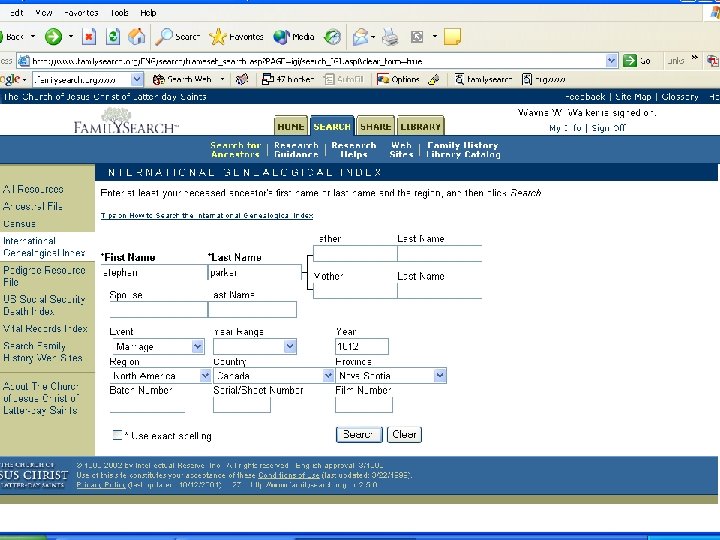
Task: Open Google toolbar Options
Action: (398, 79)
